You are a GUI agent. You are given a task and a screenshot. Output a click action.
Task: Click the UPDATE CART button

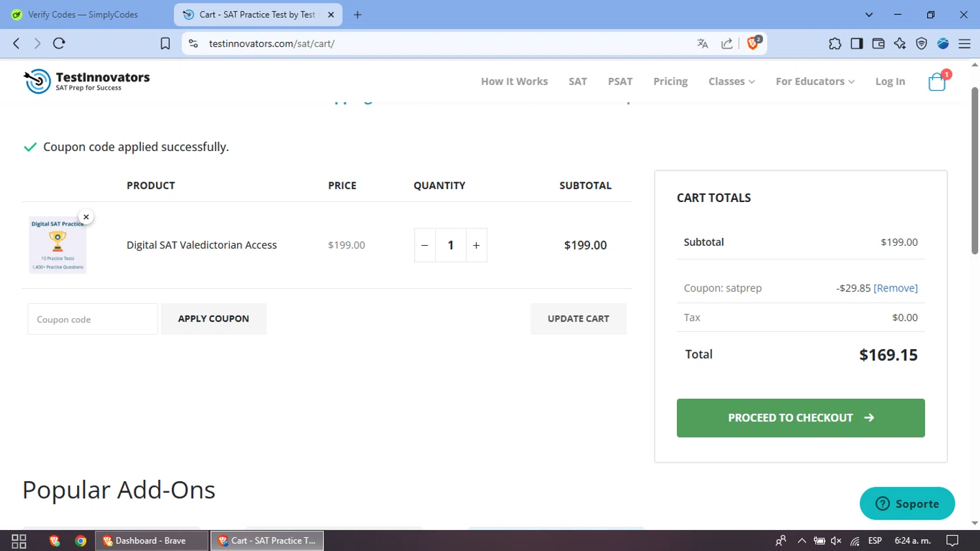[578, 319]
